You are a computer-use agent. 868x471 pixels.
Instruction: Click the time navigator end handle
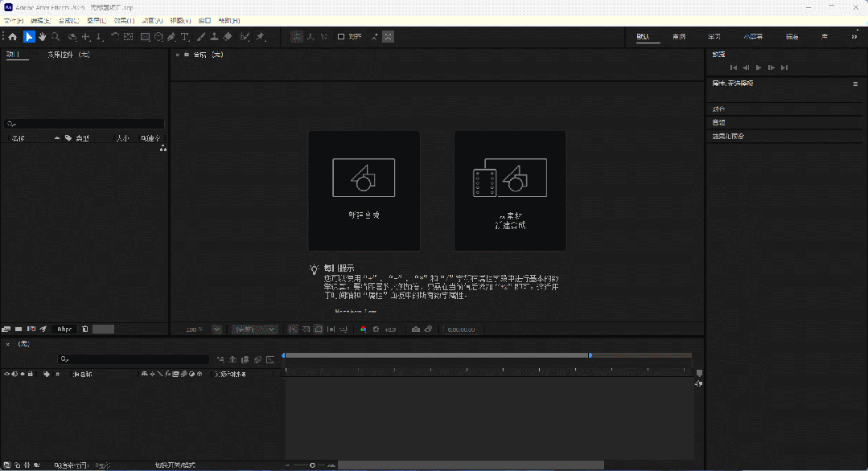click(x=590, y=355)
